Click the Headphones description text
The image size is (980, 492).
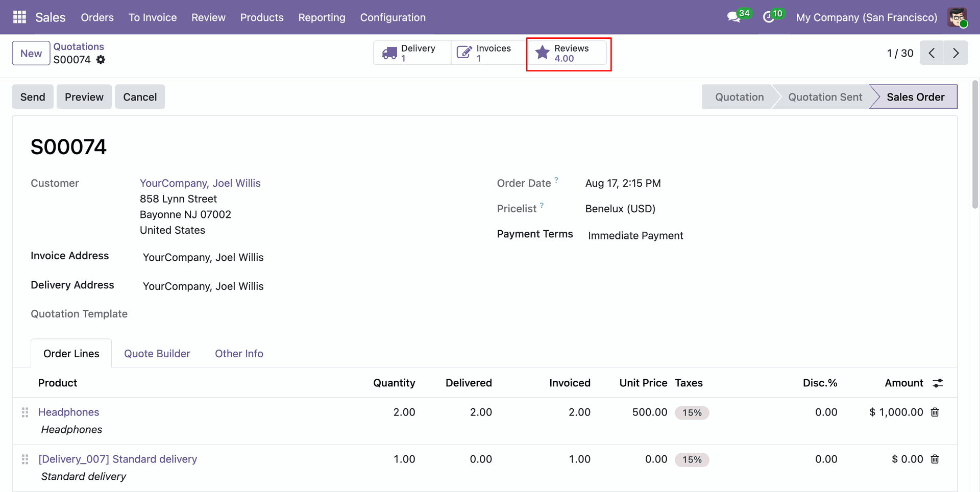tap(71, 430)
